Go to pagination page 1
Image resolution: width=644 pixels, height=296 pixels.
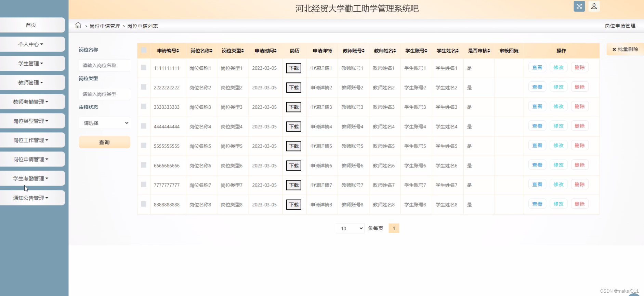[x=394, y=228]
